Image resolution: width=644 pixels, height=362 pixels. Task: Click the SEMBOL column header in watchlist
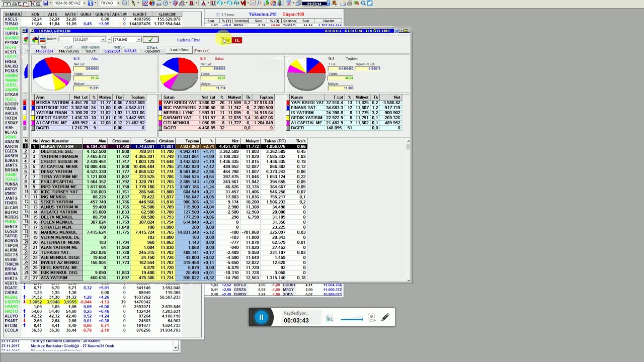(x=13, y=15)
